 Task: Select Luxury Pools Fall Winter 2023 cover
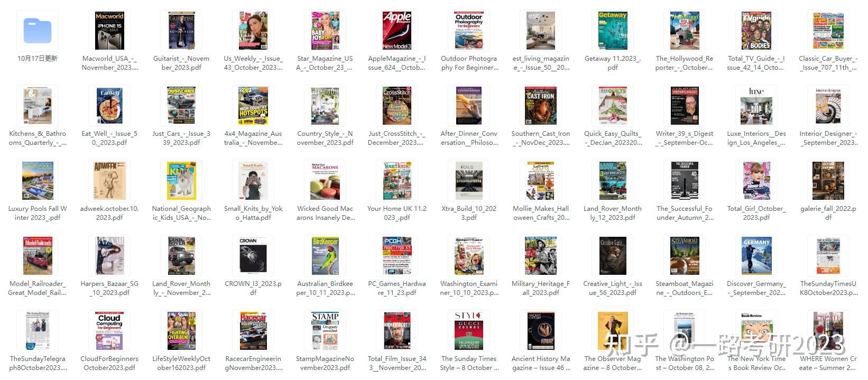(x=38, y=181)
